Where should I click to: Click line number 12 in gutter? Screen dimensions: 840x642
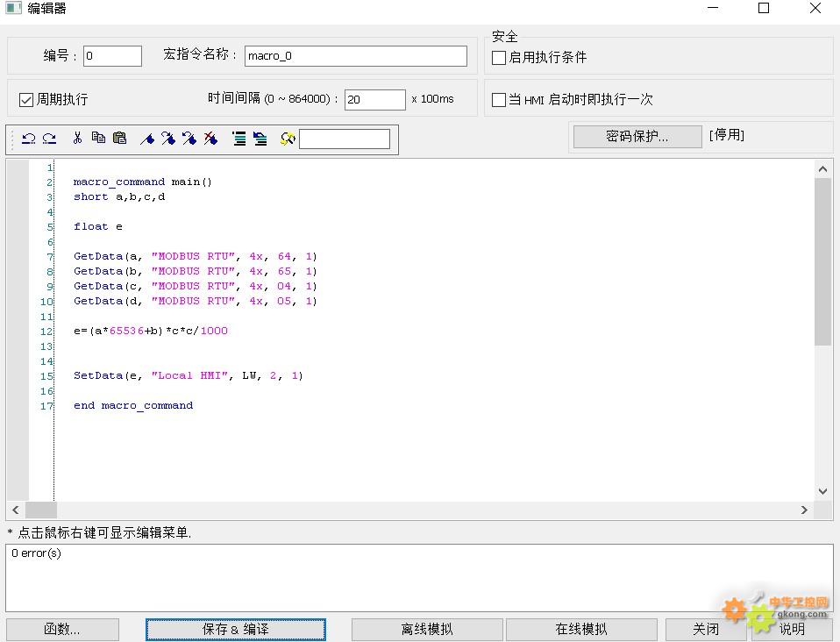[46, 332]
